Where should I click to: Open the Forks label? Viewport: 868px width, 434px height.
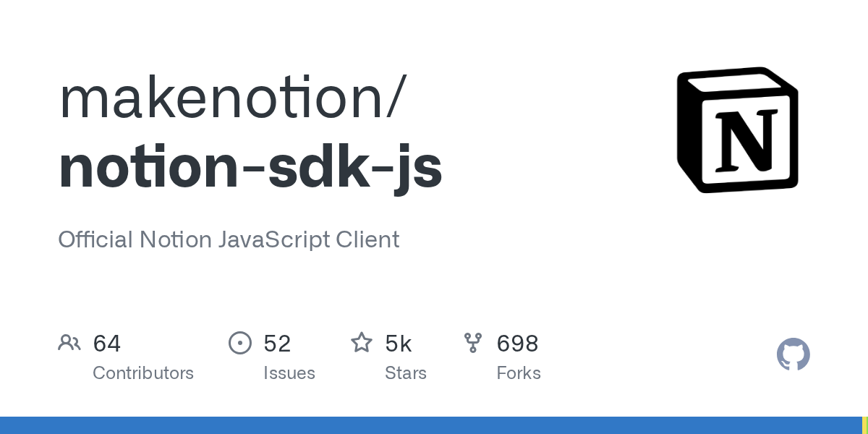[519, 373]
